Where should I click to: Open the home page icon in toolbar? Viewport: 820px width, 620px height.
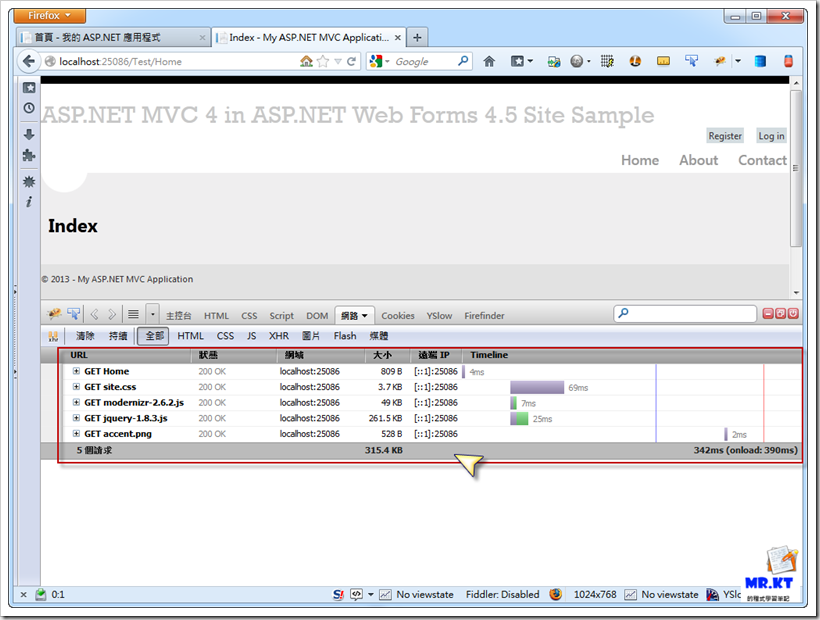(489, 62)
